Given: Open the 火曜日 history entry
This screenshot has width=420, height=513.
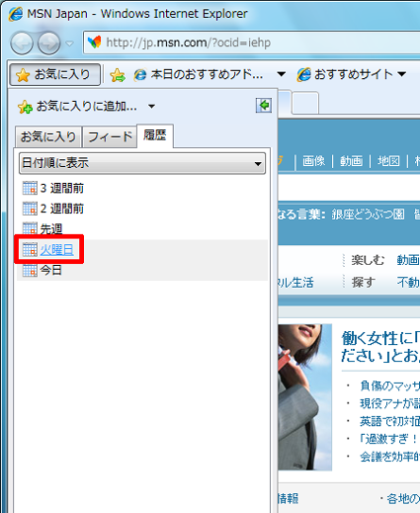Looking at the screenshot, I should click(57, 250).
